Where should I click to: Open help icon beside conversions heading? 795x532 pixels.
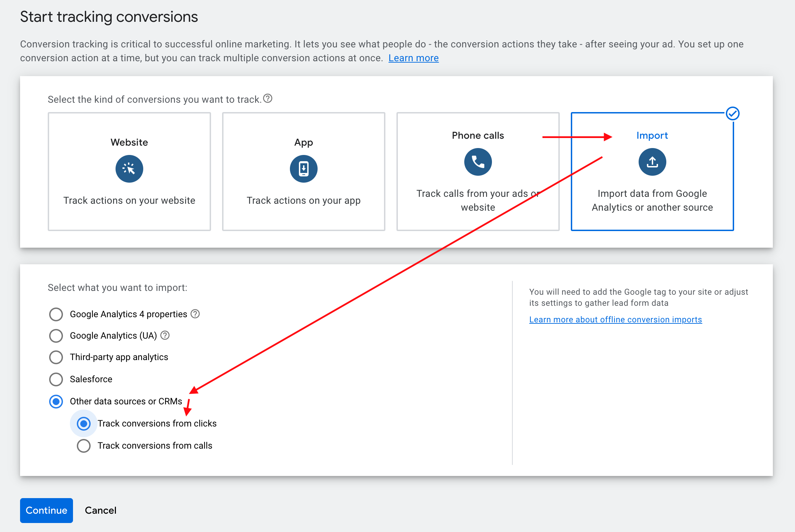click(268, 99)
